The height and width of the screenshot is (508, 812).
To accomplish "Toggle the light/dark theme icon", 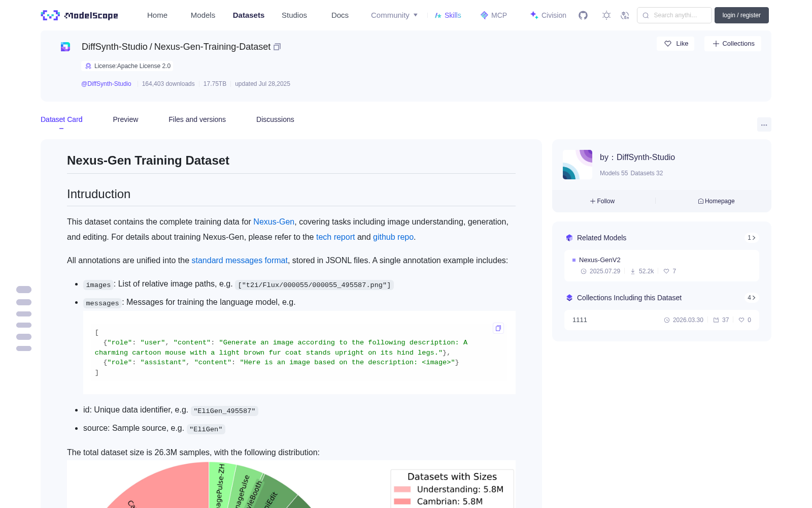I will tap(606, 15).
